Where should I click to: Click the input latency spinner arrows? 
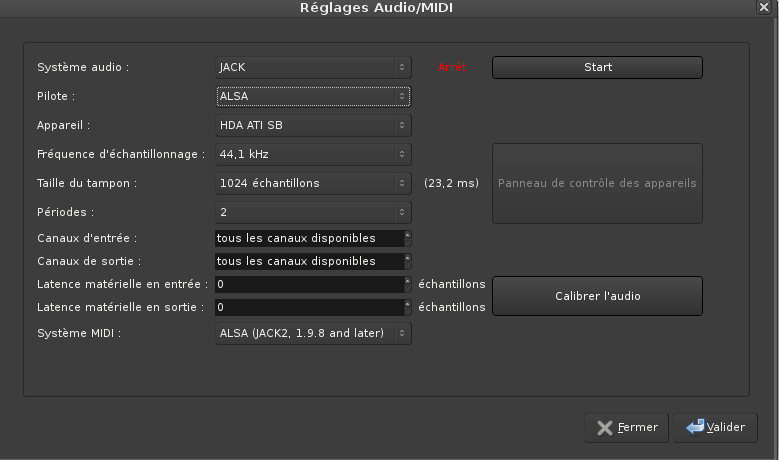pyautogui.click(x=407, y=284)
